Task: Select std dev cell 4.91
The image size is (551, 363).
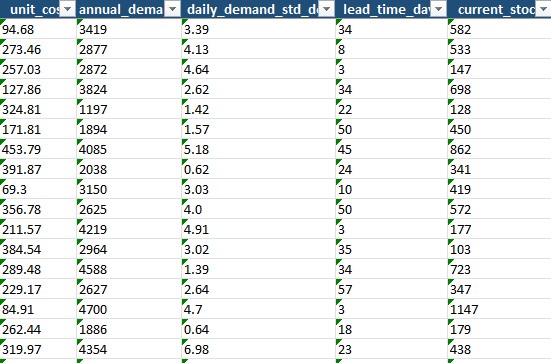Action: [x=258, y=229]
